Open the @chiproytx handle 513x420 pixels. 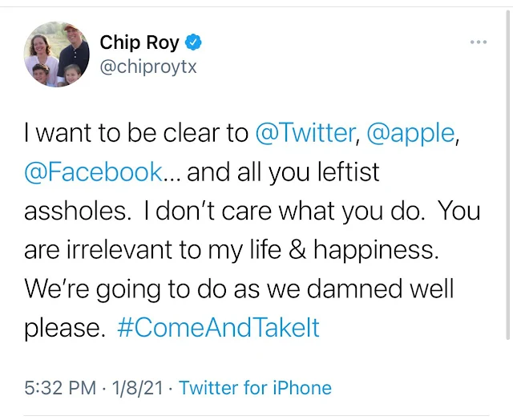[x=147, y=67]
